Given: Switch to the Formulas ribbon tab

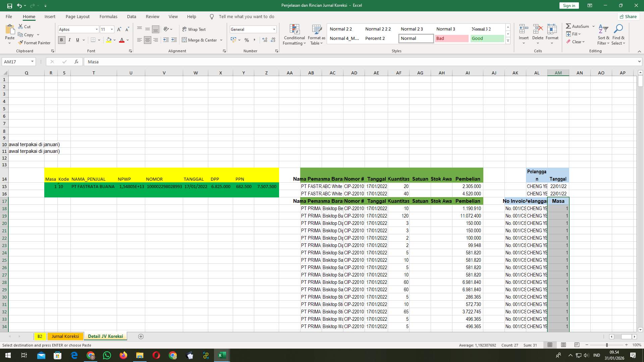Looking at the screenshot, I should (x=108, y=16).
